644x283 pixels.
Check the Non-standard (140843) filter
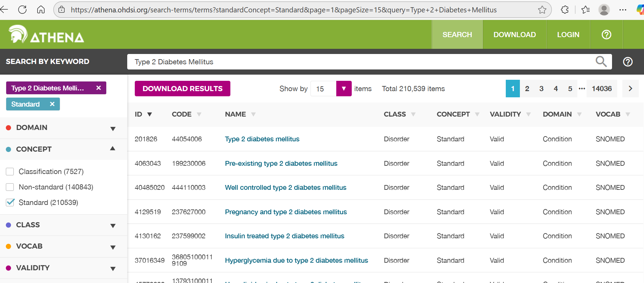pyautogui.click(x=10, y=187)
